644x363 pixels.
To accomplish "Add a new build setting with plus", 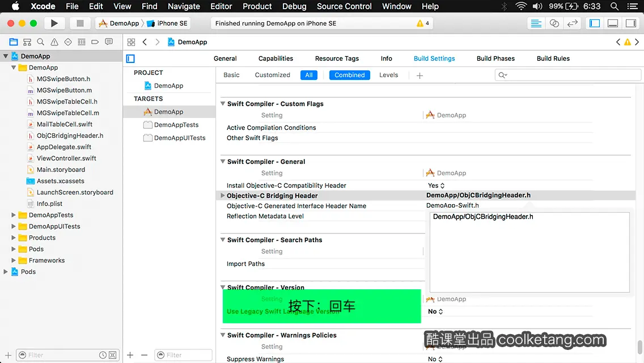I will 420,75.
